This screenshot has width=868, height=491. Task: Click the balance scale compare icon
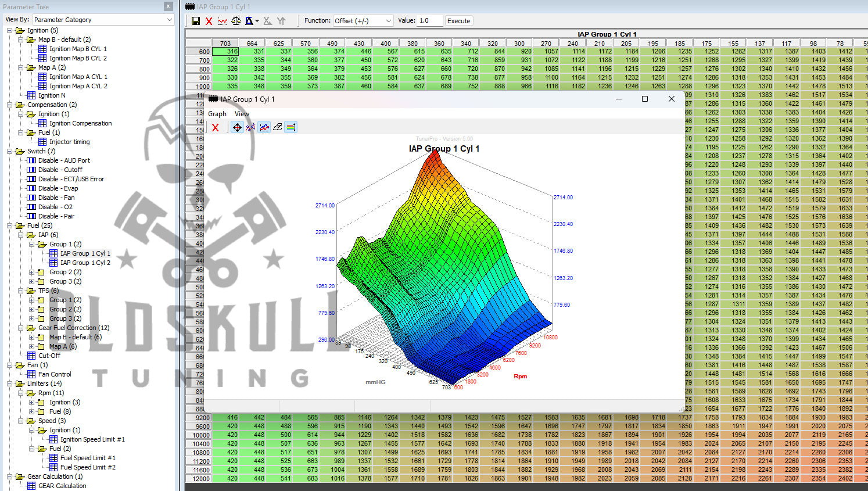tap(236, 21)
